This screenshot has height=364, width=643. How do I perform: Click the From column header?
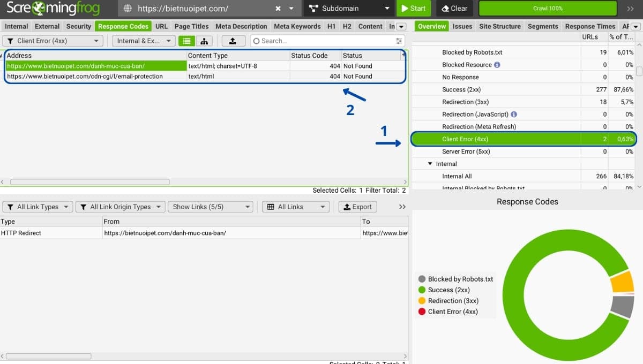point(231,221)
